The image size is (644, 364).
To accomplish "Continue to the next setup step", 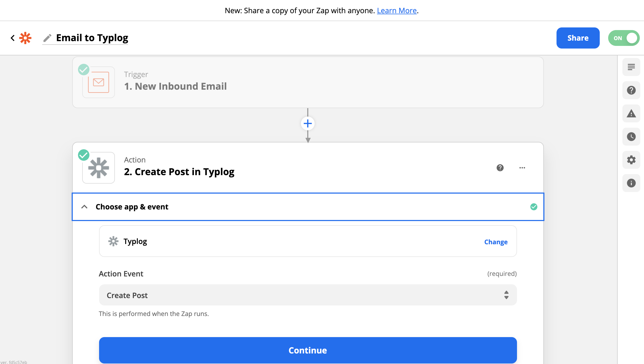I will pos(308,350).
